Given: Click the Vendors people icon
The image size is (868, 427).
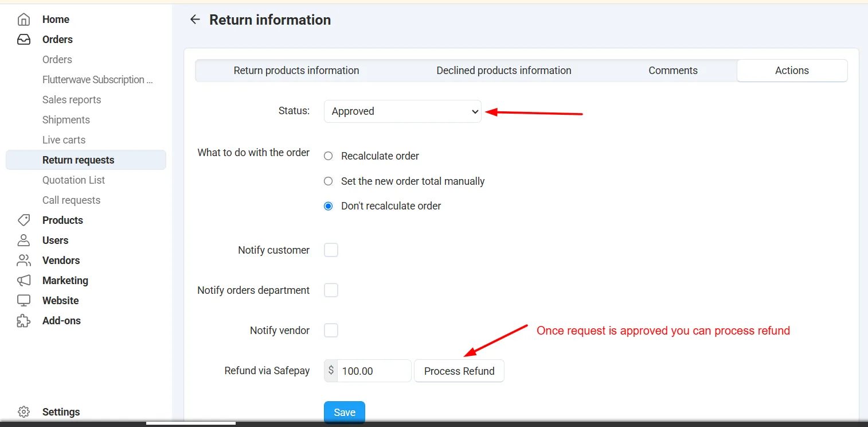Looking at the screenshot, I should tap(24, 261).
